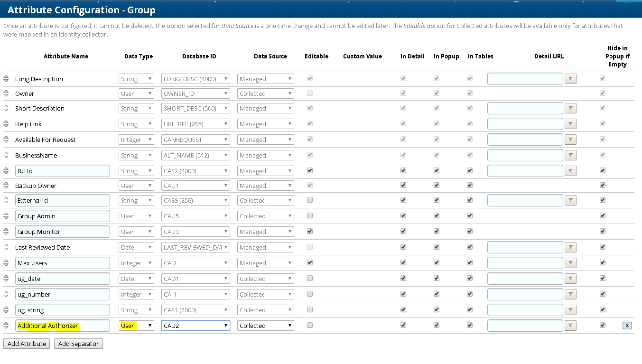Click the Detail URL field for BU Id

pos(525,171)
